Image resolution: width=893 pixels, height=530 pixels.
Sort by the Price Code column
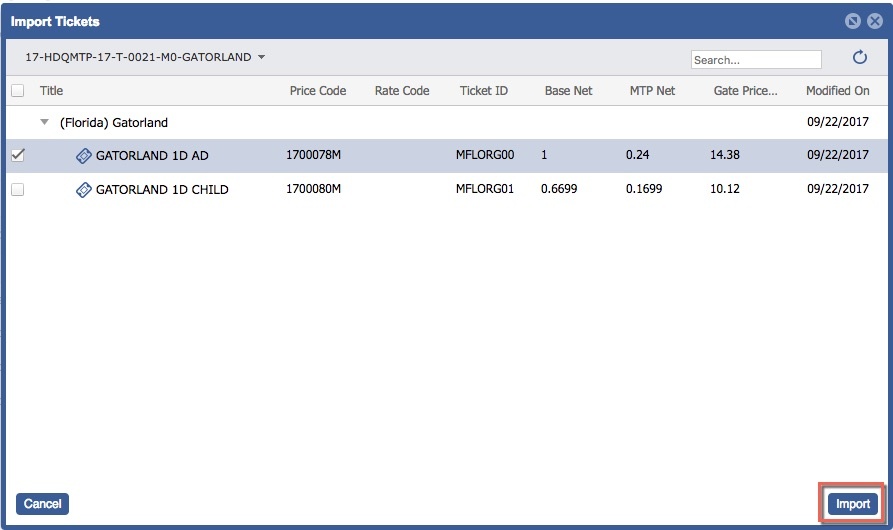click(317, 91)
